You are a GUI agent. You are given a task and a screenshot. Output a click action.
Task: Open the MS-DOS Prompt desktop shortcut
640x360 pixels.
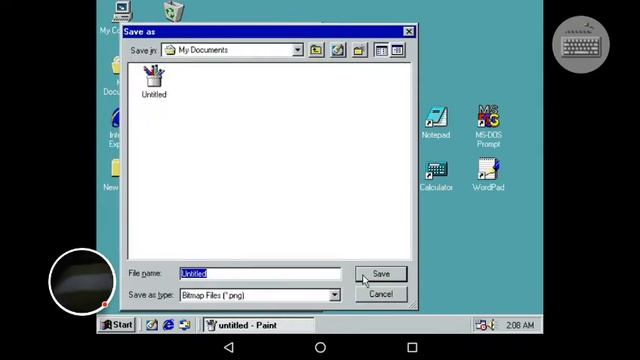click(x=488, y=127)
